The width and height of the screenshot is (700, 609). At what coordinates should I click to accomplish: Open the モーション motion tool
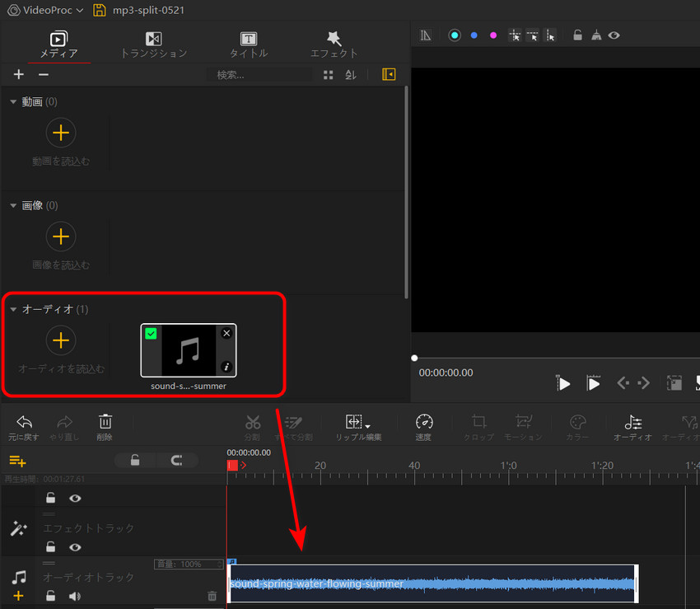[x=523, y=427]
